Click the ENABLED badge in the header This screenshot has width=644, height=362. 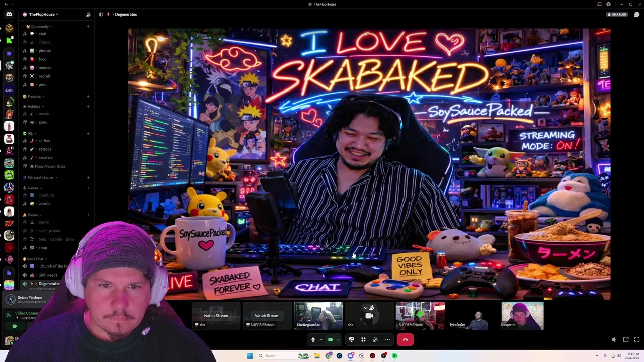pyautogui.click(x=617, y=14)
